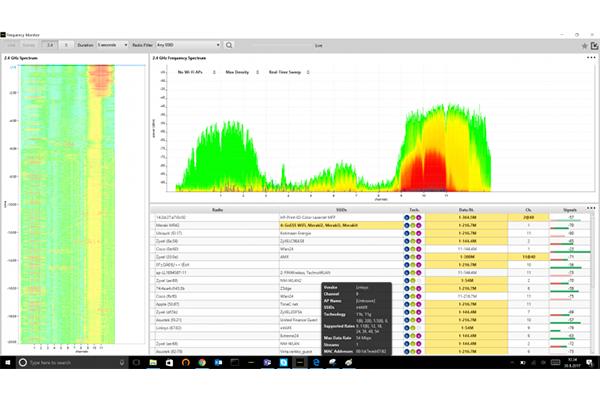Open Skype from taskbar
Image resolution: width=600 pixels, height=400 pixels.
click(284, 362)
